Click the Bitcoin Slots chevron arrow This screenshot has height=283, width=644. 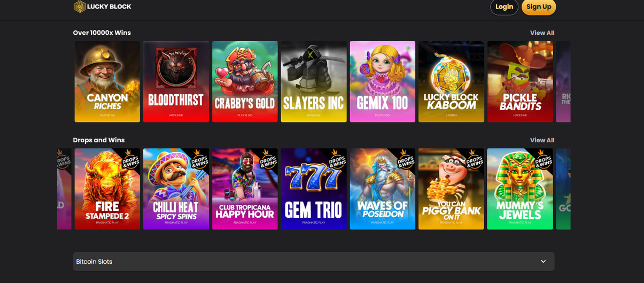(x=543, y=262)
